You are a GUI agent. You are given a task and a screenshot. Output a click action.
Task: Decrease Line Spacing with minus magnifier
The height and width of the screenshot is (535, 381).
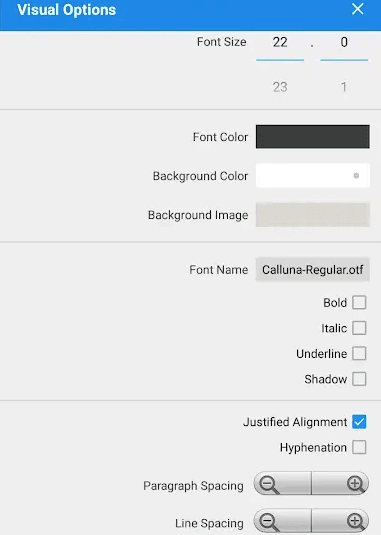[x=282, y=521]
